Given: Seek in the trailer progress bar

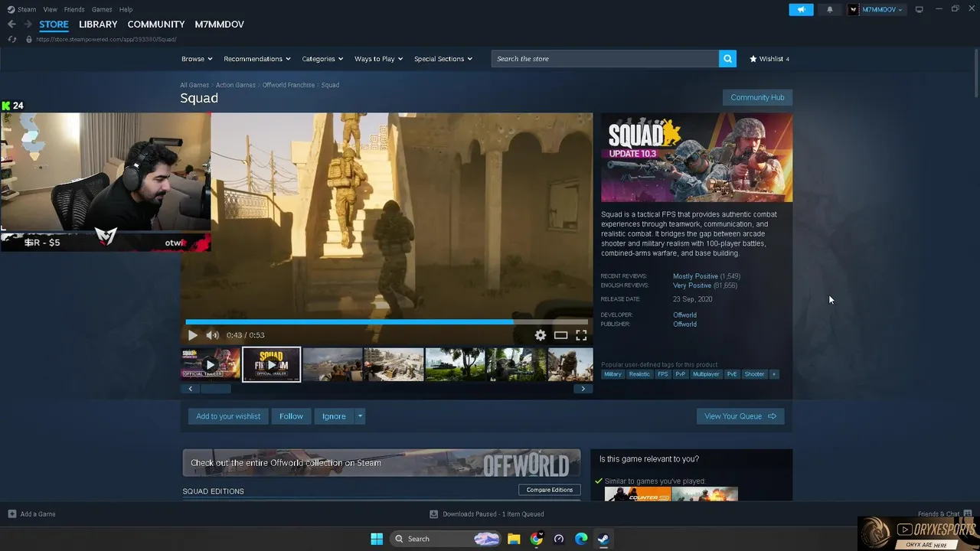Looking at the screenshot, I should coord(387,322).
